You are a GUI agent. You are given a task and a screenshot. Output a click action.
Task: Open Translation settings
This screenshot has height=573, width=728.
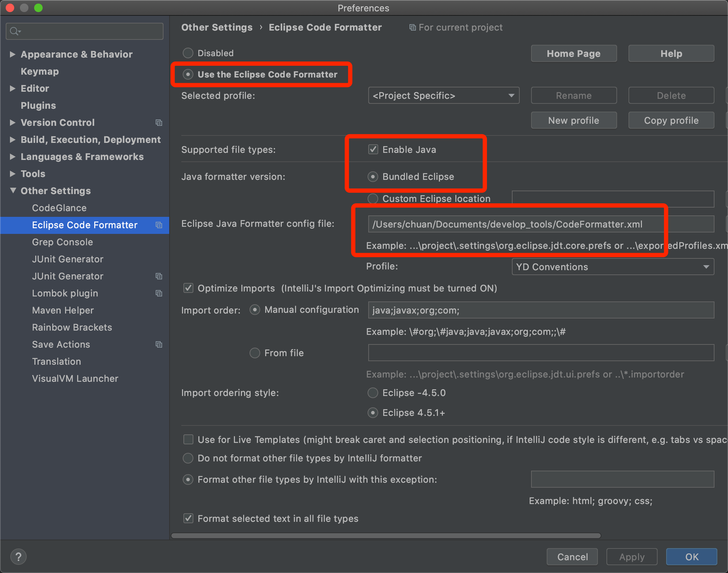click(x=57, y=362)
